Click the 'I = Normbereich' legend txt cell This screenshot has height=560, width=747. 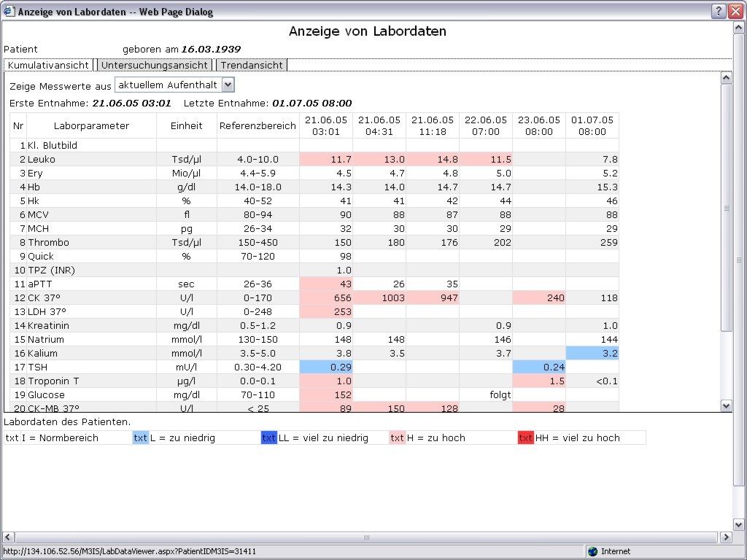pos(12,437)
